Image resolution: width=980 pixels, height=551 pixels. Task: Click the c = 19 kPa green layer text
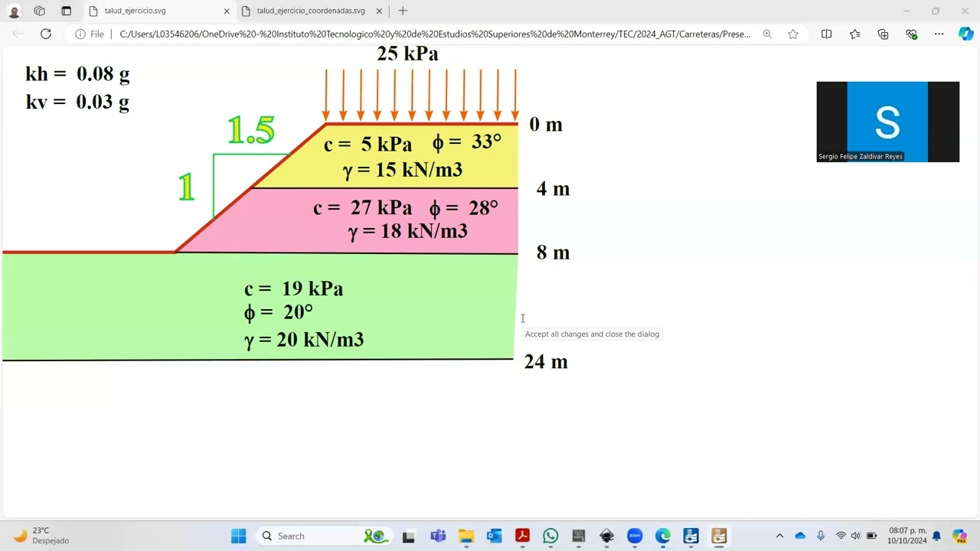(x=293, y=289)
